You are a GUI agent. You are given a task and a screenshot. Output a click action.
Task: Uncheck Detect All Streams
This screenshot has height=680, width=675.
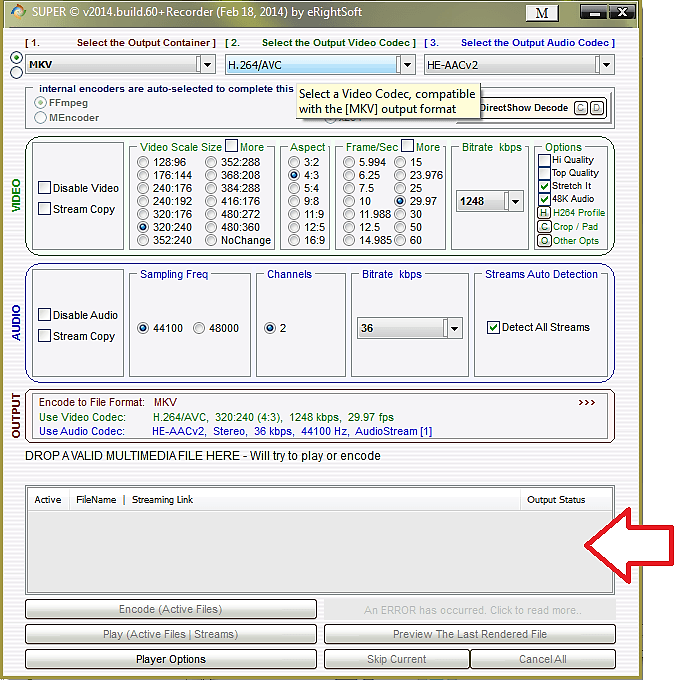coord(493,327)
